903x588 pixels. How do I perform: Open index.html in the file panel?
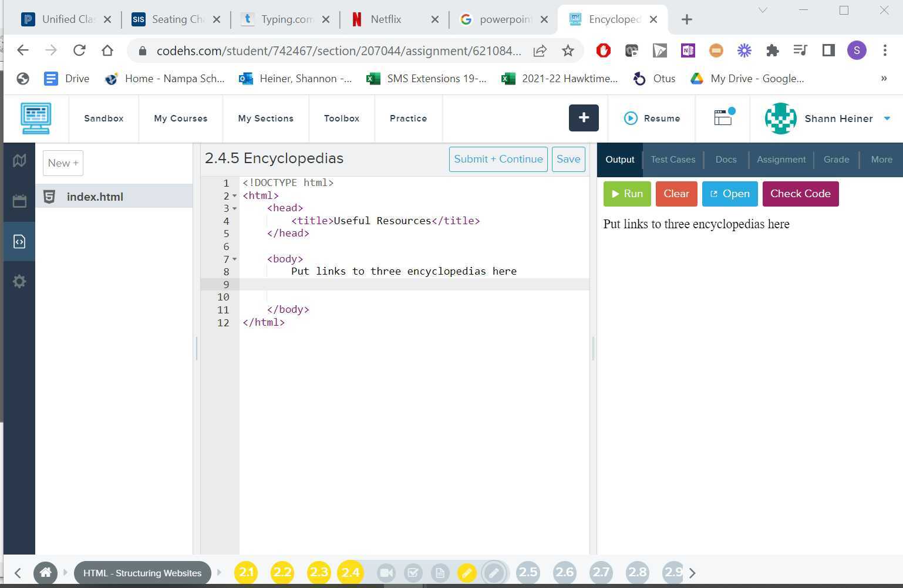pos(95,197)
